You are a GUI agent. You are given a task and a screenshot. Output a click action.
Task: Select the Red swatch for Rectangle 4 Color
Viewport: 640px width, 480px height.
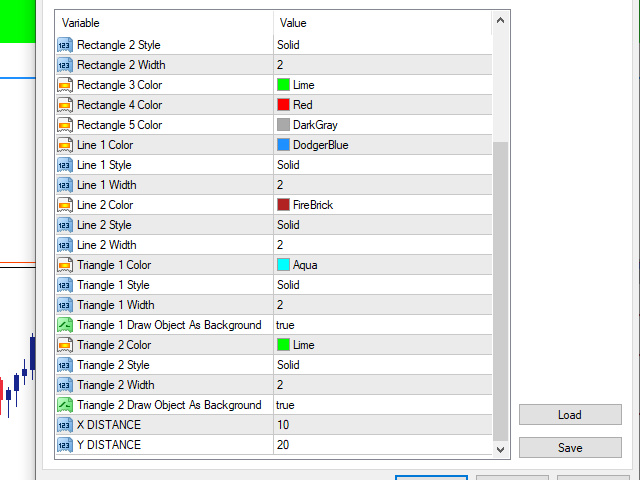click(x=284, y=105)
